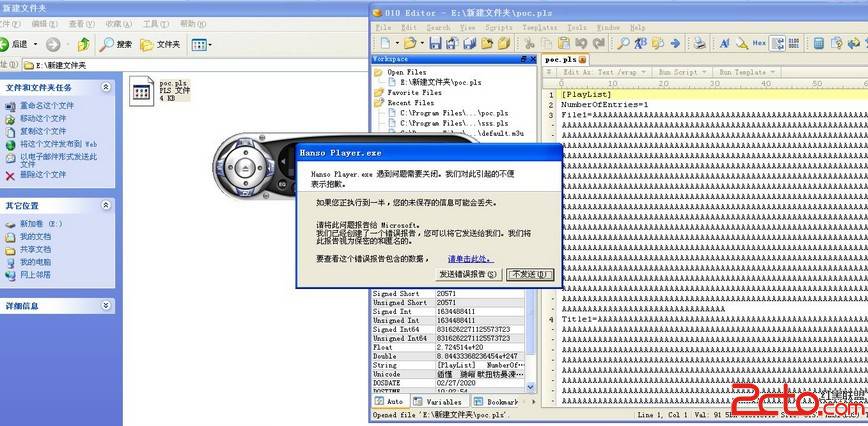Click the Copy icon in 010 Editor toolbar
The height and width of the screenshot is (426, 868).
tap(546, 43)
